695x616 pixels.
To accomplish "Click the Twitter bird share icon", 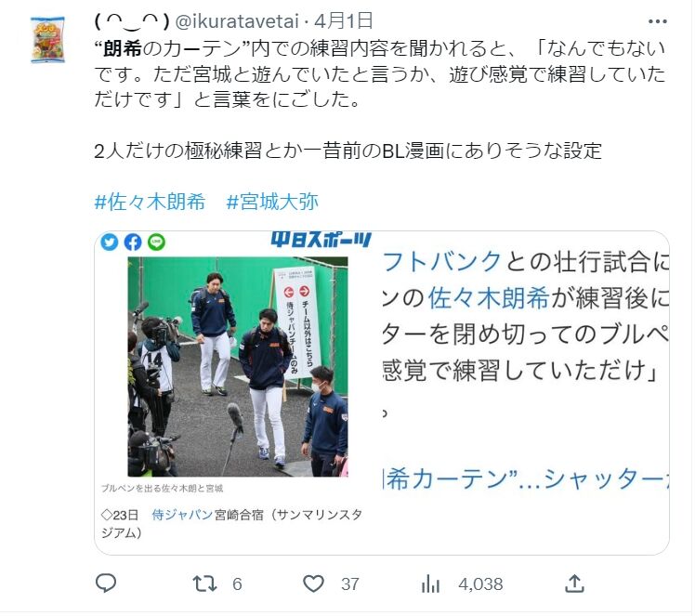I will pyautogui.click(x=110, y=242).
